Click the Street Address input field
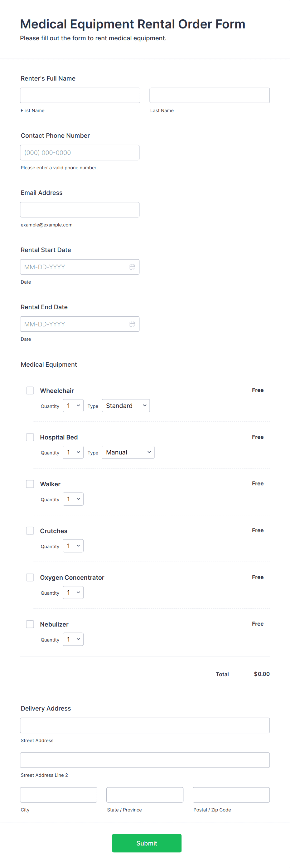Viewport: 290px width, 868px height. click(x=145, y=726)
